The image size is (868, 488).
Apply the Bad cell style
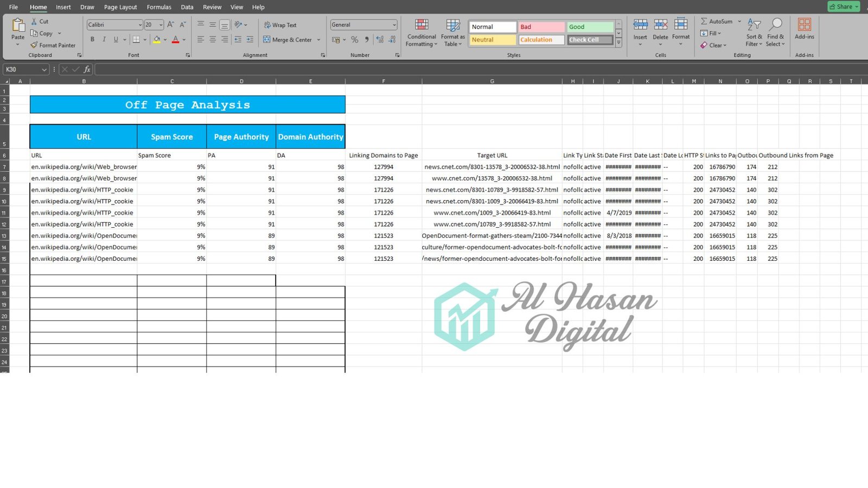point(541,27)
